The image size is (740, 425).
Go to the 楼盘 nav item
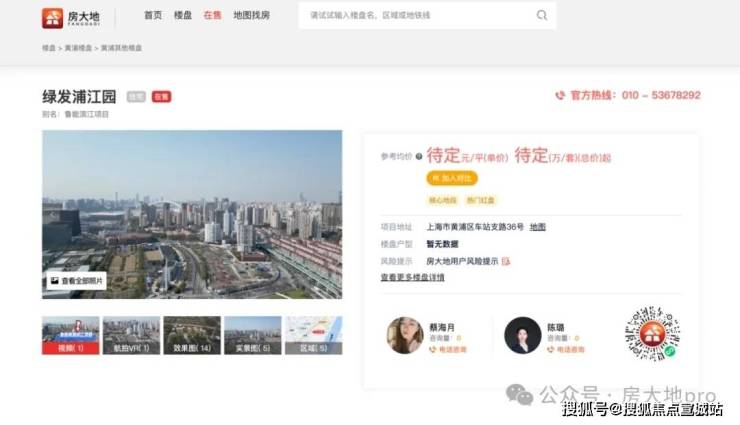click(x=182, y=16)
